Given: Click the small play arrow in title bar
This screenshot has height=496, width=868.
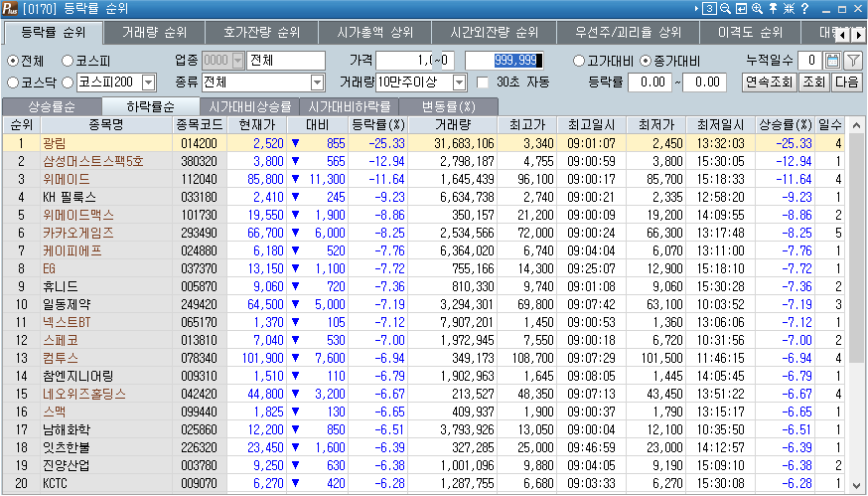Looking at the screenshot, I should coord(697,9).
